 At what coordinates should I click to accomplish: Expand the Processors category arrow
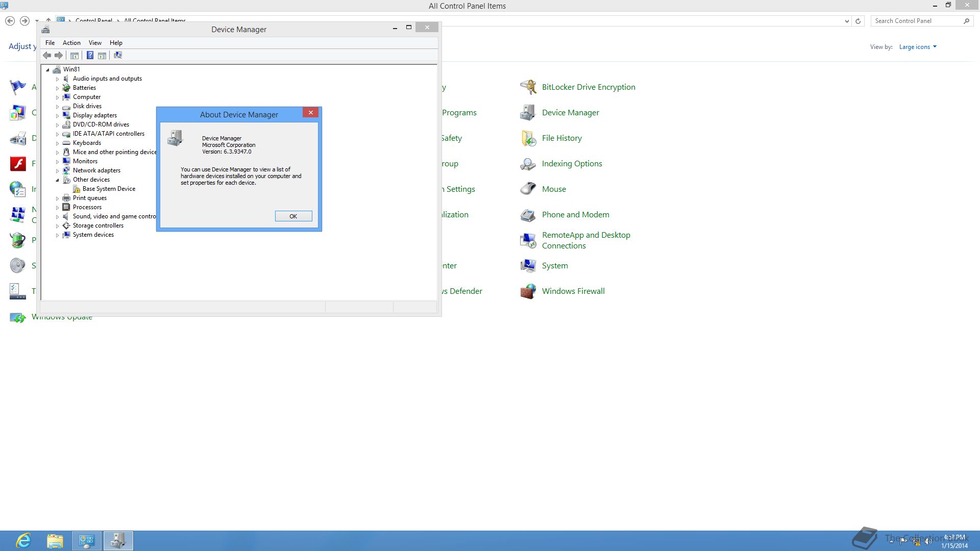(x=58, y=208)
